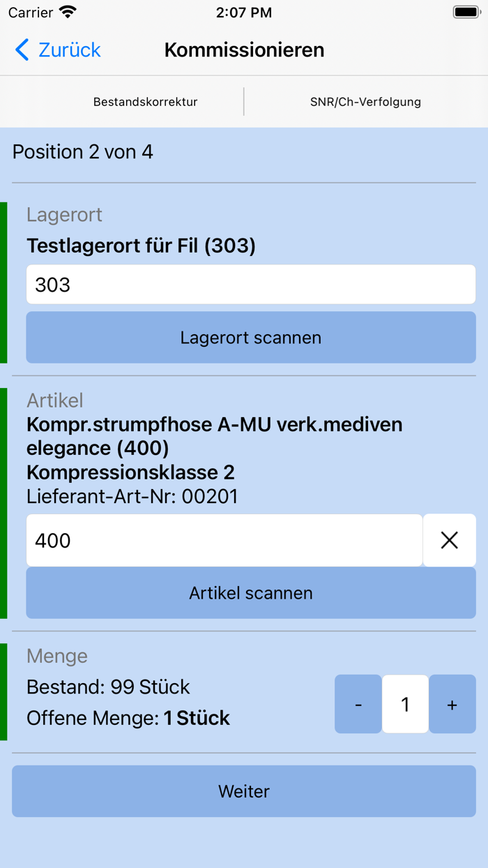Tap the quantity field showing 1
488x868 pixels.
[x=405, y=704]
